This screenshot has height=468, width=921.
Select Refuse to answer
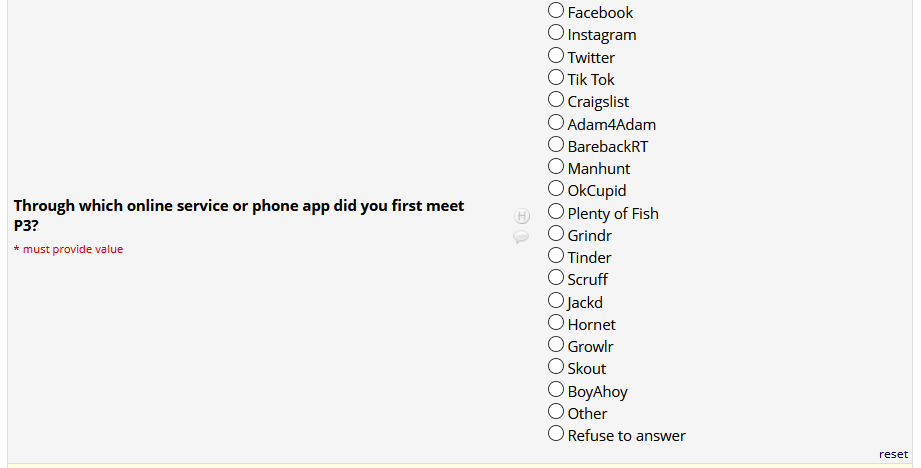click(x=556, y=433)
